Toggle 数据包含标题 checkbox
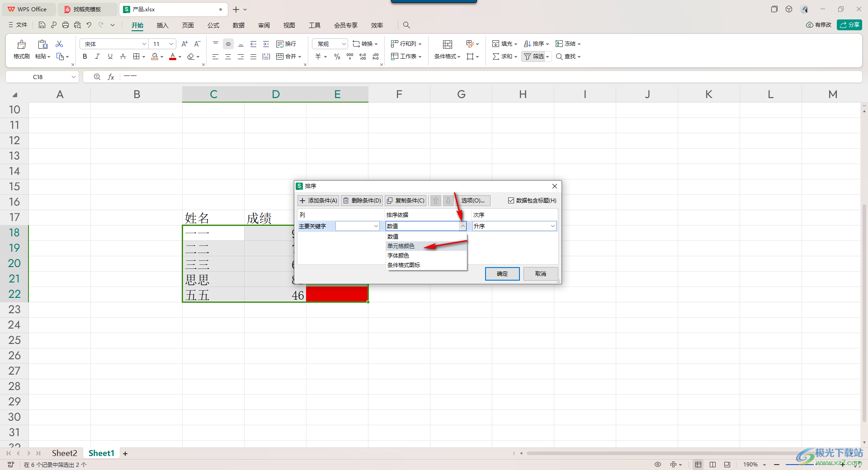Image resolution: width=868 pixels, height=470 pixels. pos(511,200)
